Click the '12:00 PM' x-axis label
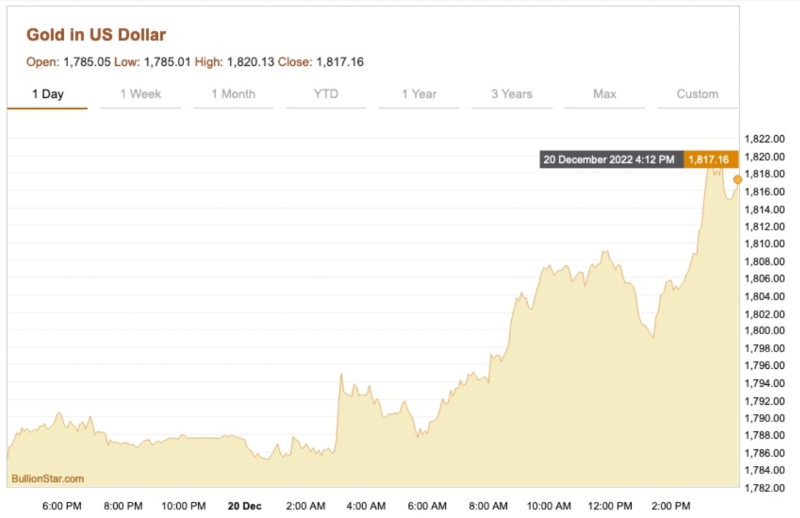 tap(610, 506)
